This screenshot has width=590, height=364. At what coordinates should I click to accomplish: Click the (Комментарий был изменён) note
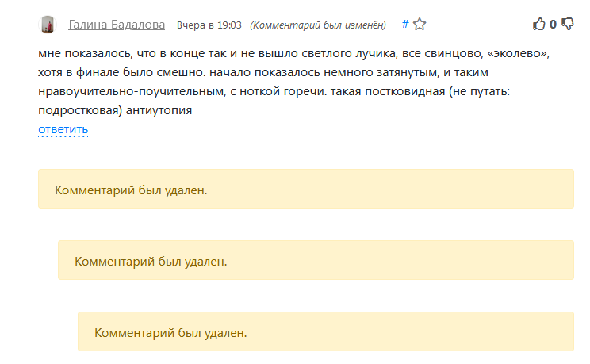click(317, 25)
